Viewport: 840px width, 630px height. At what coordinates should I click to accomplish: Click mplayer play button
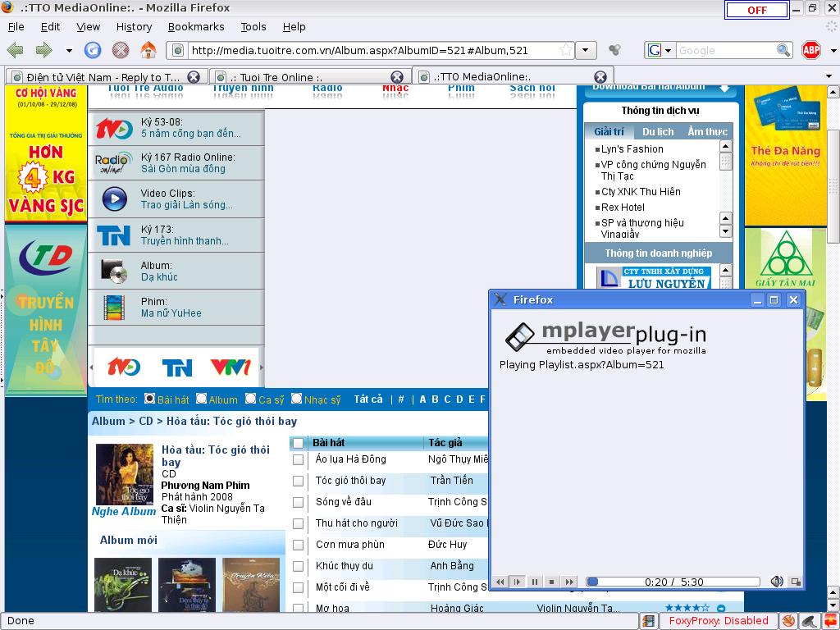(x=517, y=582)
